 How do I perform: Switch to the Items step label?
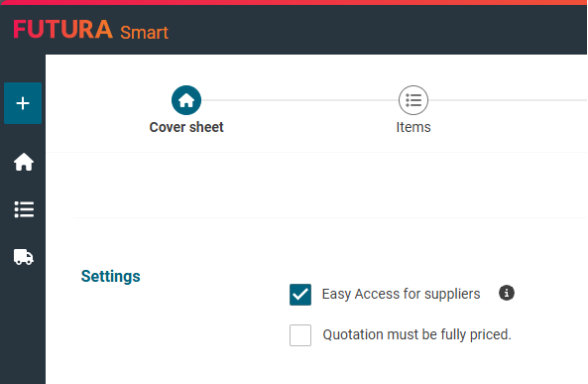click(x=413, y=127)
